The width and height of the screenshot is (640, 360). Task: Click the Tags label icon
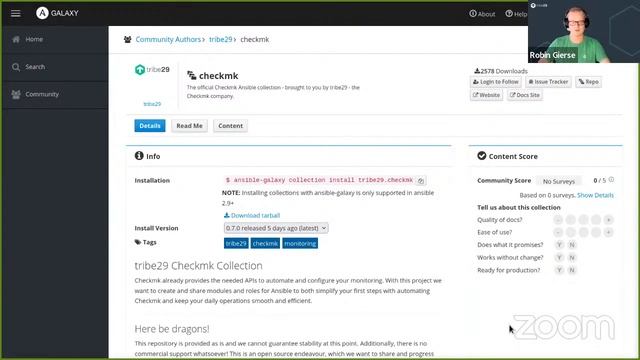tap(138, 242)
